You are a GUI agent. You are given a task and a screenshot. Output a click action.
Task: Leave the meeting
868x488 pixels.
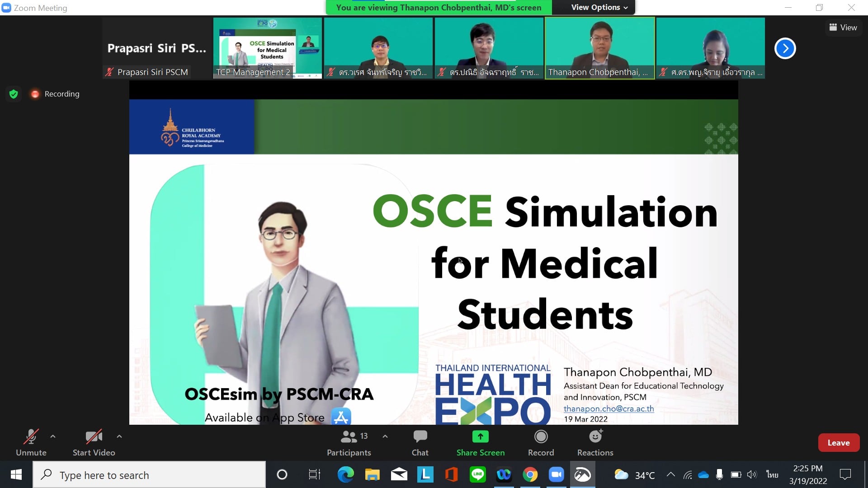pos(839,443)
